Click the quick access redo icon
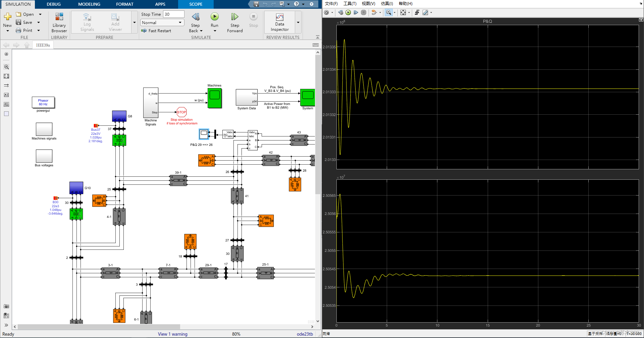 [273, 4]
